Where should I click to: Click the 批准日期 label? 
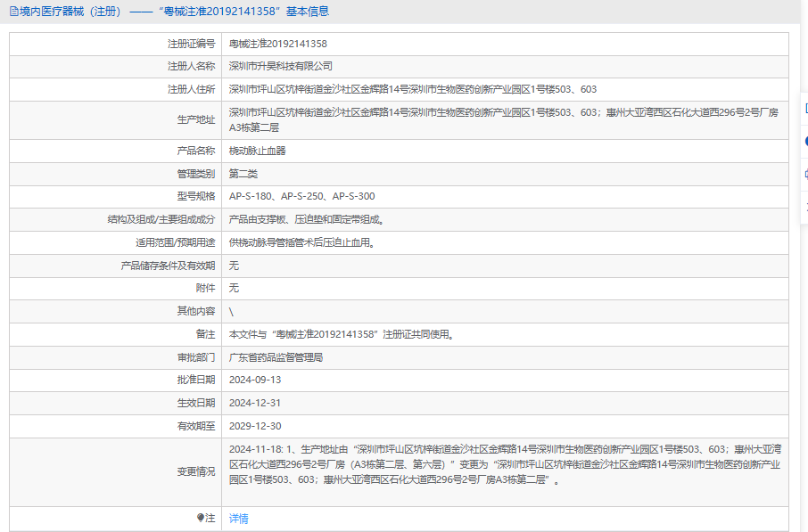click(196, 380)
